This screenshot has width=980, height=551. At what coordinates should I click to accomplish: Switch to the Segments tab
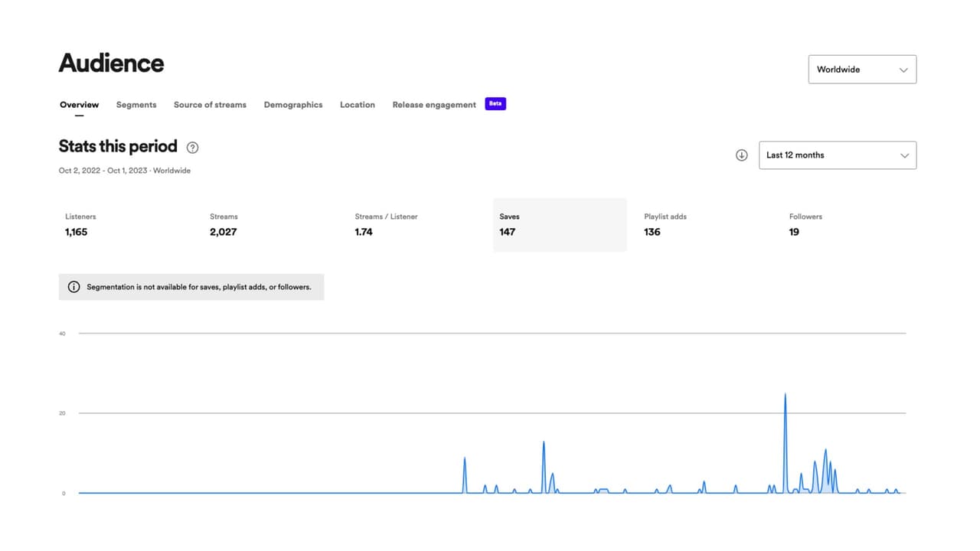[x=136, y=104]
